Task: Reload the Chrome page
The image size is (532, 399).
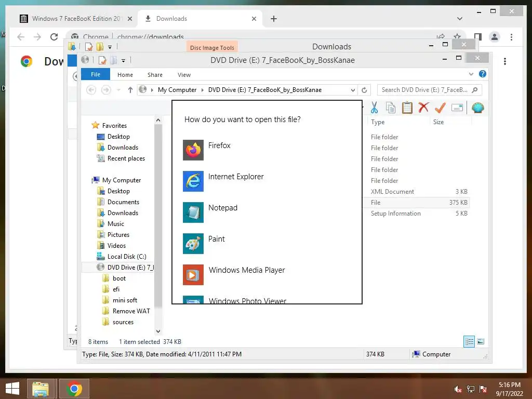Action: click(54, 37)
